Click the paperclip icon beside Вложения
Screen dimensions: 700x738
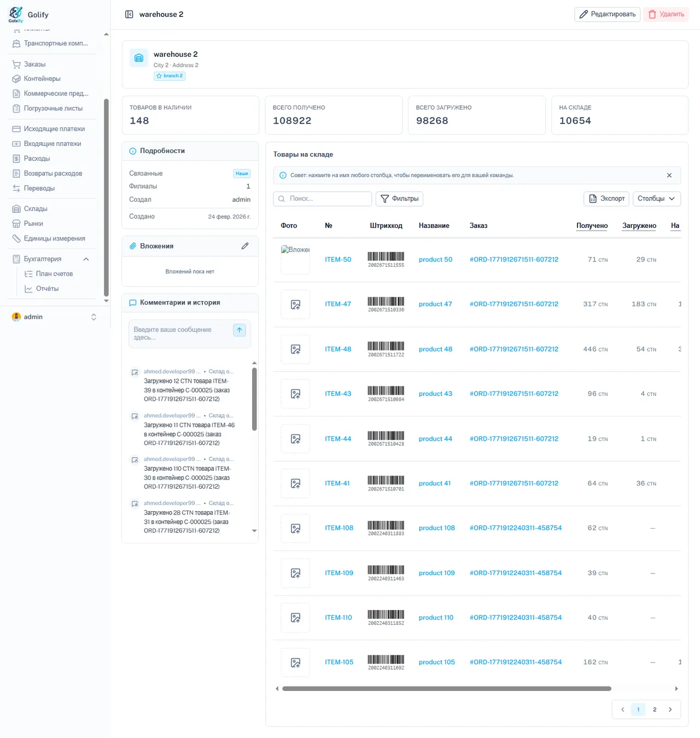coord(132,246)
